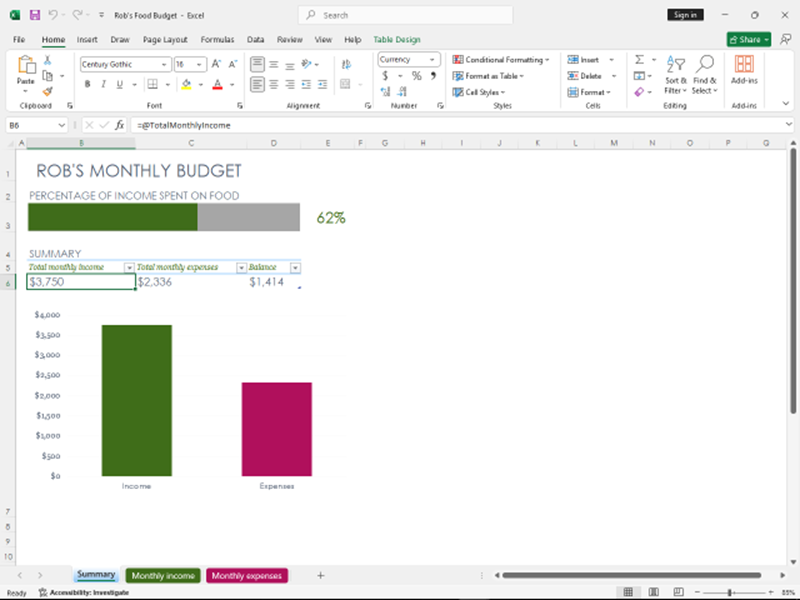Toggle Italic formatting

tap(102, 84)
